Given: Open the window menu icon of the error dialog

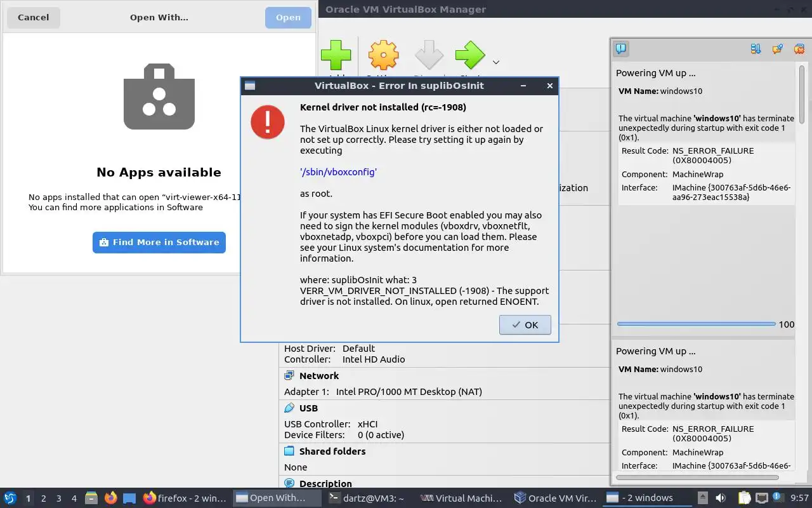Looking at the screenshot, I should (x=250, y=86).
